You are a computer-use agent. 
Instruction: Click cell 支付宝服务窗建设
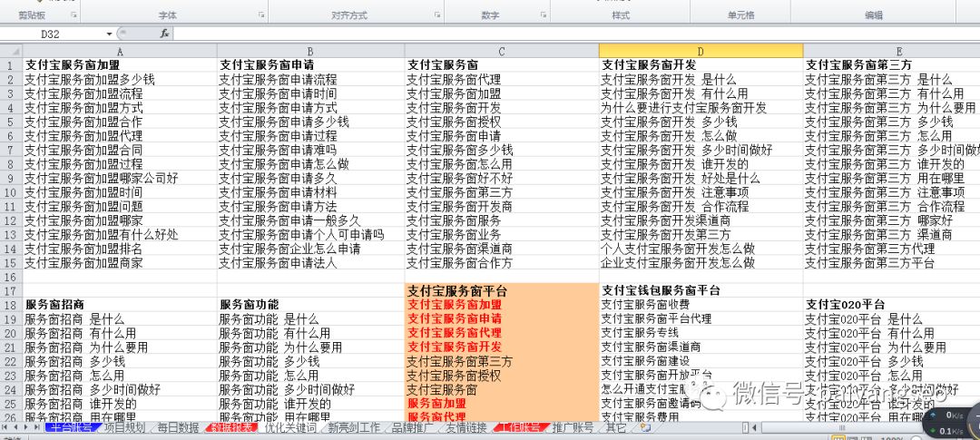point(701,361)
